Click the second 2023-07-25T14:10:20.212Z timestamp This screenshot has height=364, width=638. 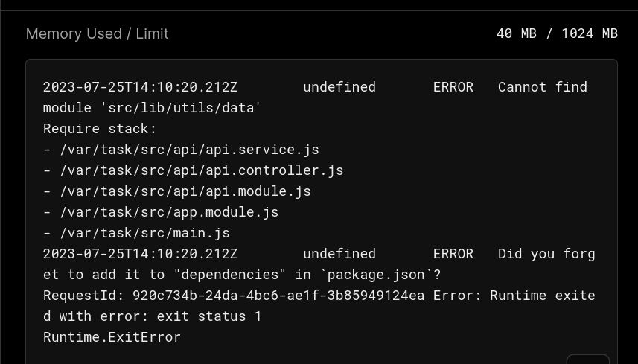[141, 254]
